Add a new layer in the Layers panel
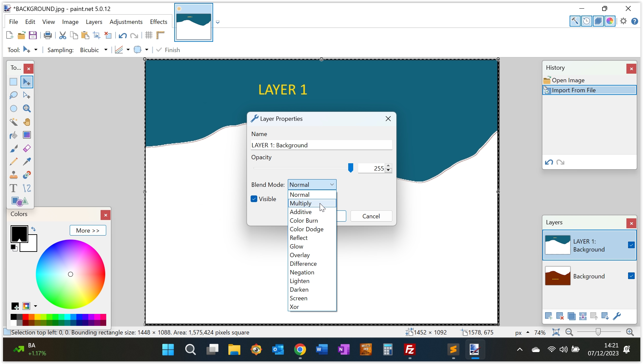The height and width of the screenshot is (364, 643). pyautogui.click(x=548, y=316)
